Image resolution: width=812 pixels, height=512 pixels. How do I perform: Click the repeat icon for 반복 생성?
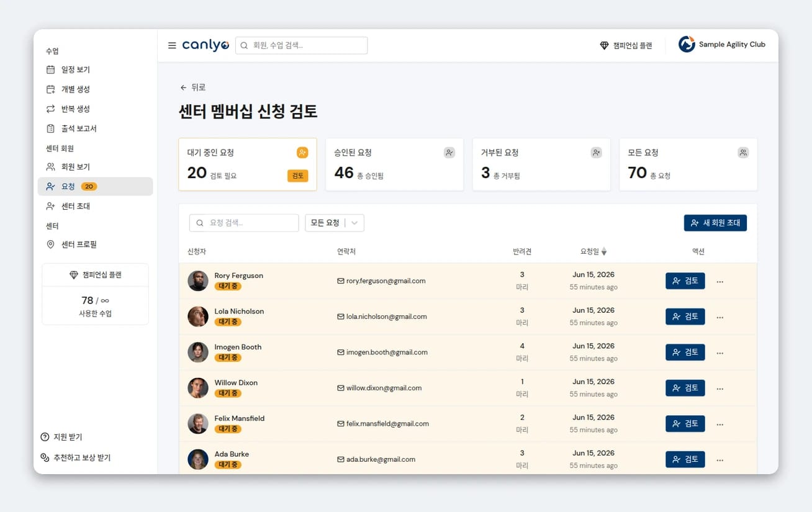(x=51, y=109)
